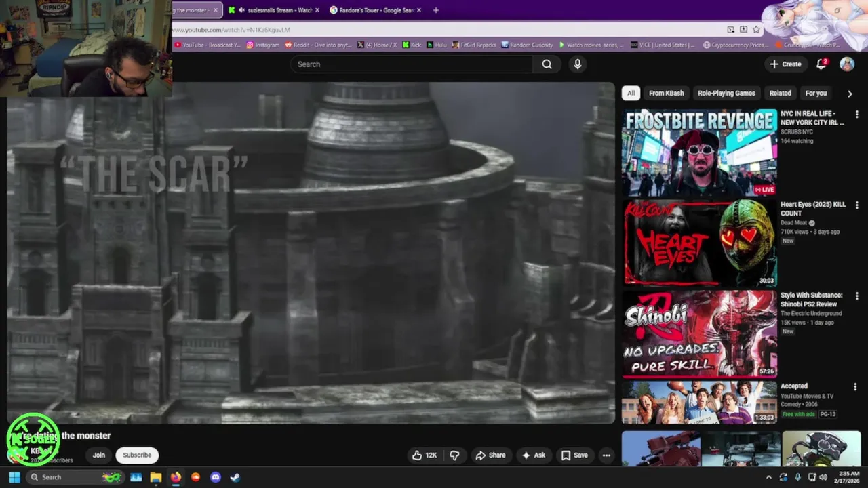Open the Windows Start menu

coord(14,477)
